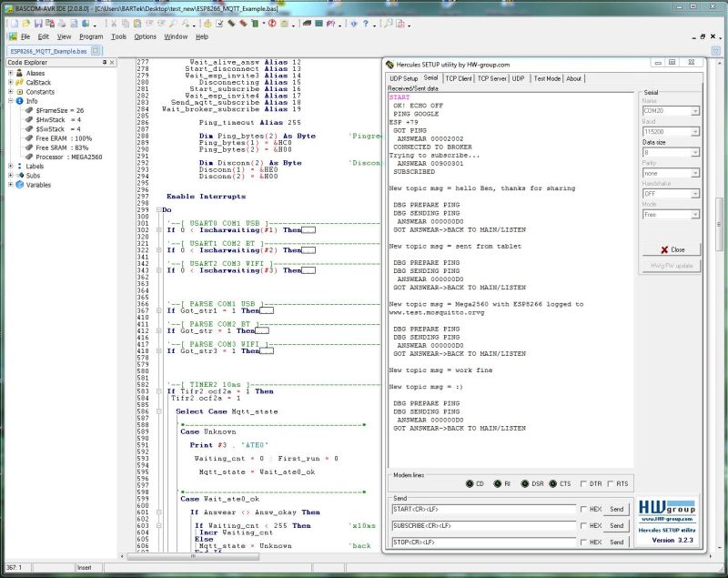Image resolution: width=728 pixels, height=578 pixels.
Task: Collapse the Info tree node
Action: (x=11, y=101)
